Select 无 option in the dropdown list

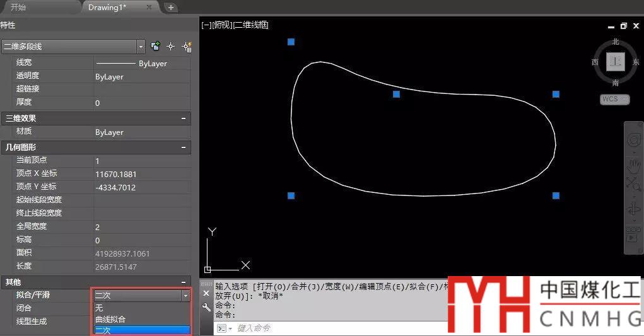pyautogui.click(x=100, y=308)
